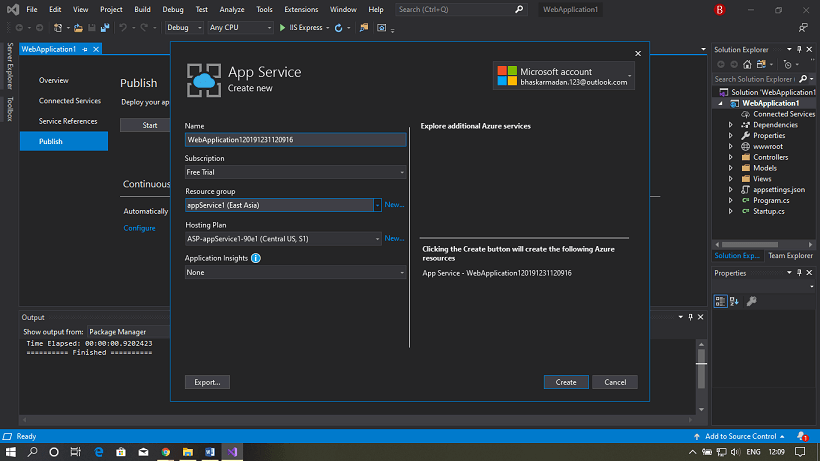Start debugging with IIS Express
The image size is (820, 461).
301,28
